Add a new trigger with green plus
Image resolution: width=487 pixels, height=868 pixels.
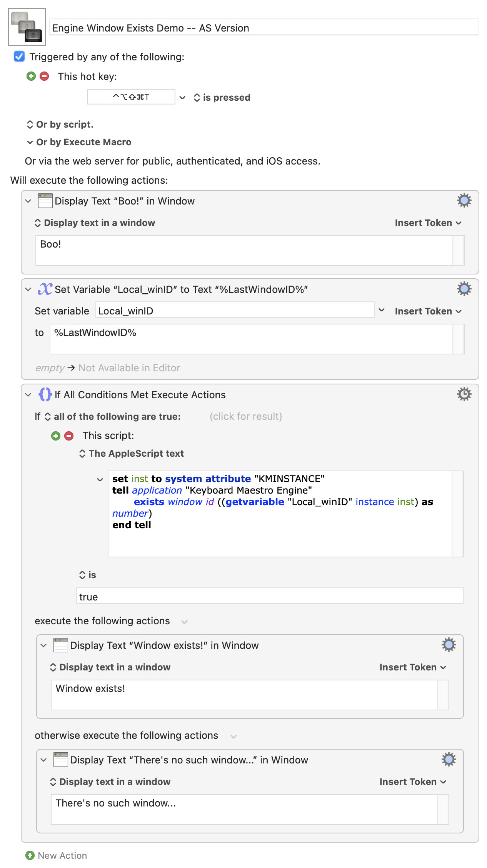tap(31, 76)
